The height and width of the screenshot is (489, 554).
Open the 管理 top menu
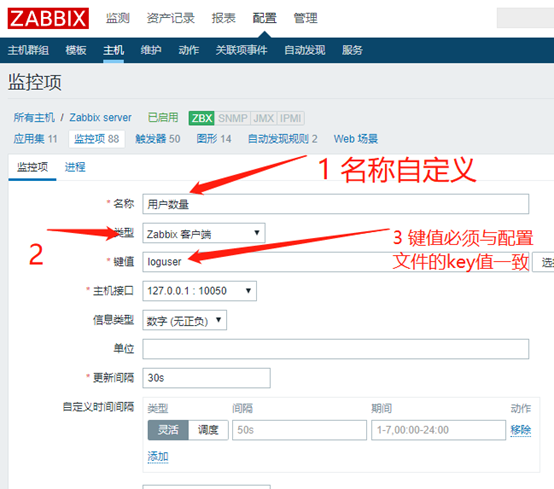pos(306,18)
